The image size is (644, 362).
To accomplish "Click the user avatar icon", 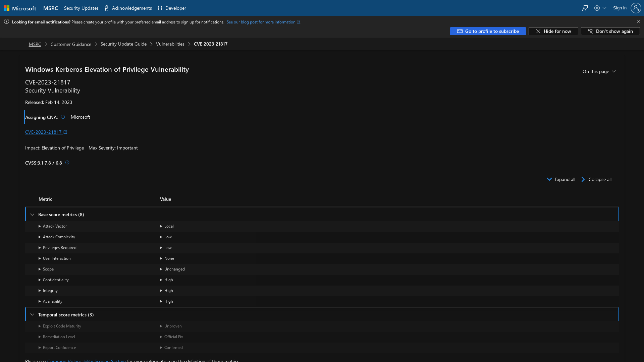I will click(x=636, y=8).
